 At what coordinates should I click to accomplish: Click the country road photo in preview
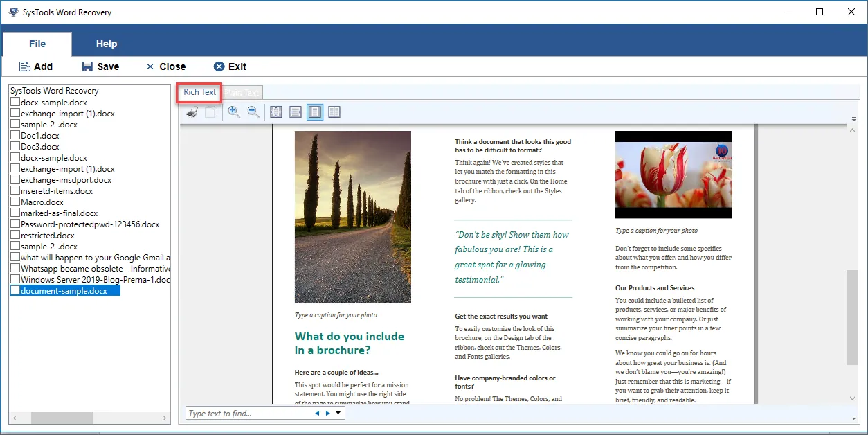pos(352,217)
